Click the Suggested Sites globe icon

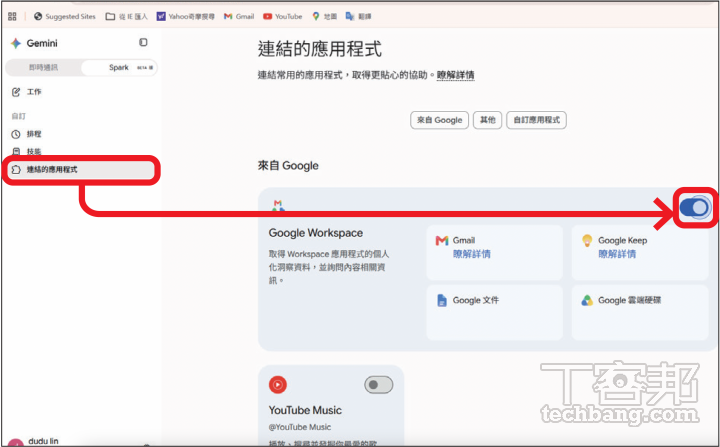click(x=38, y=17)
